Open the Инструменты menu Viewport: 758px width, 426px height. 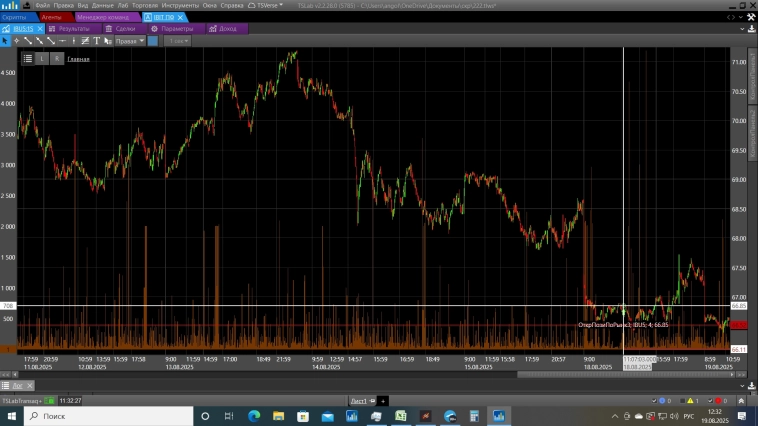pyautogui.click(x=180, y=5)
